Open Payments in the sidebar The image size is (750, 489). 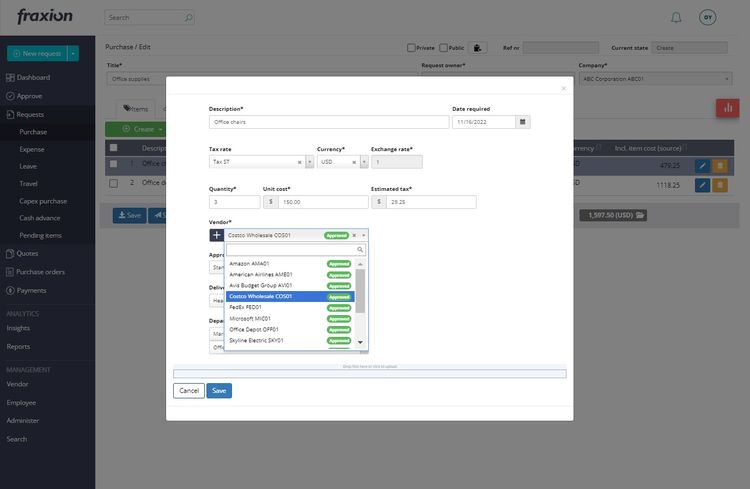(26, 290)
